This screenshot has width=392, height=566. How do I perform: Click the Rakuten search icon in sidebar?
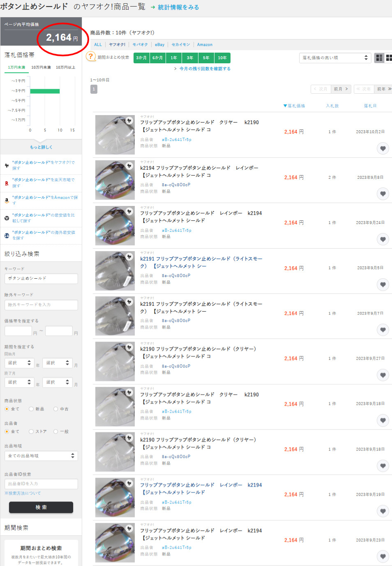click(7, 183)
